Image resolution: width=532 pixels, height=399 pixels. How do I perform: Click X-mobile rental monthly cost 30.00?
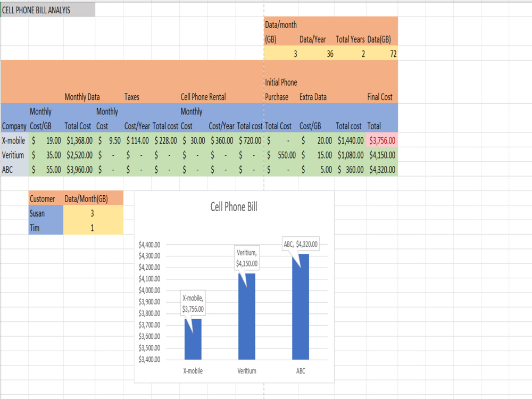click(194, 140)
